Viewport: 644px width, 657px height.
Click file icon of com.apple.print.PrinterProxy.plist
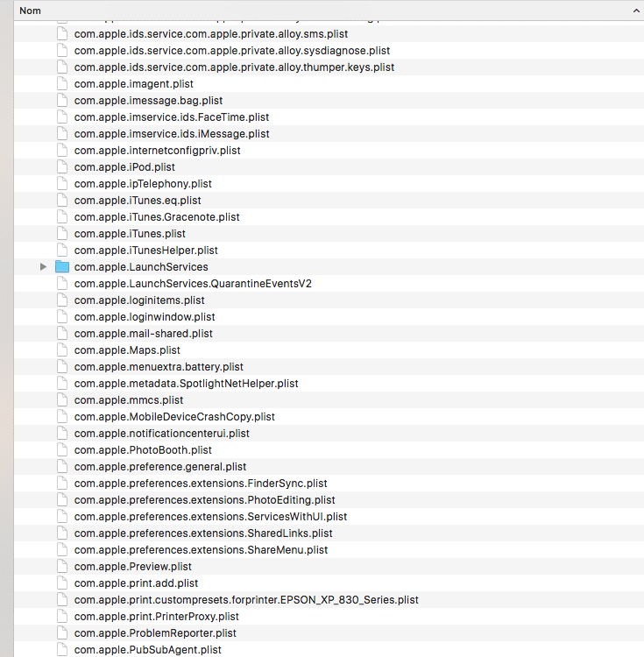tap(62, 617)
